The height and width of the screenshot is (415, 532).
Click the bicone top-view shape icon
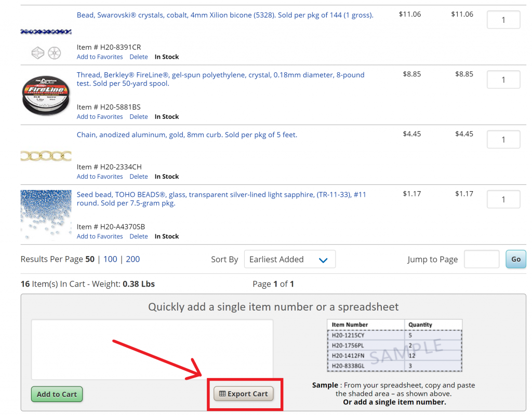[x=54, y=53]
